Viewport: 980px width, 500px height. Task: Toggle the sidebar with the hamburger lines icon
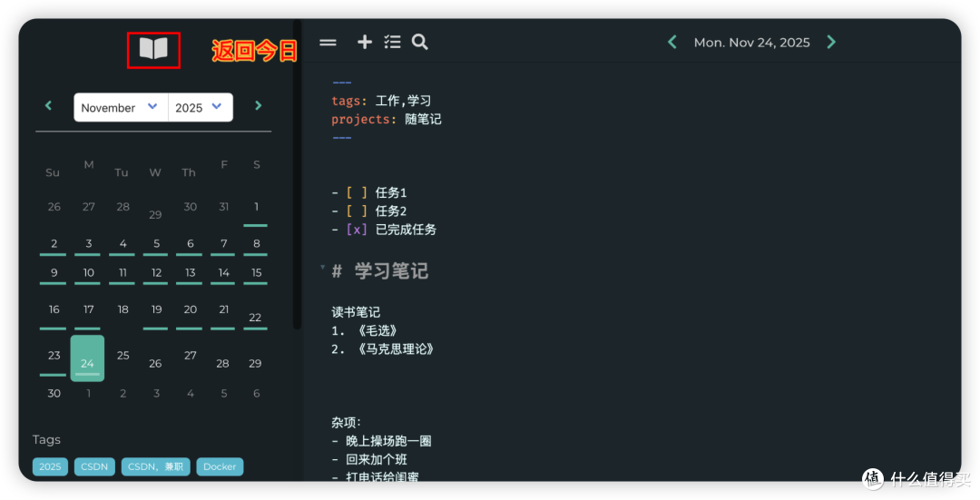(x=328, y=43)
